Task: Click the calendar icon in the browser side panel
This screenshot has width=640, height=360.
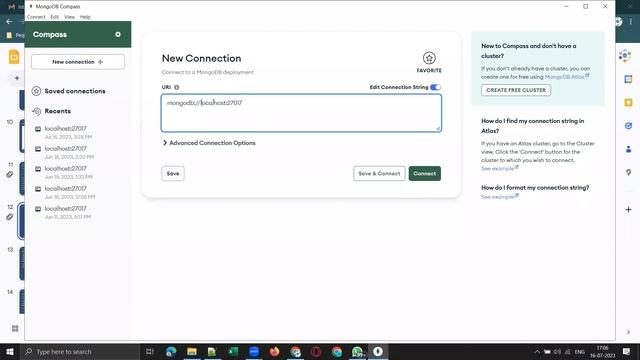Action: 629,79
